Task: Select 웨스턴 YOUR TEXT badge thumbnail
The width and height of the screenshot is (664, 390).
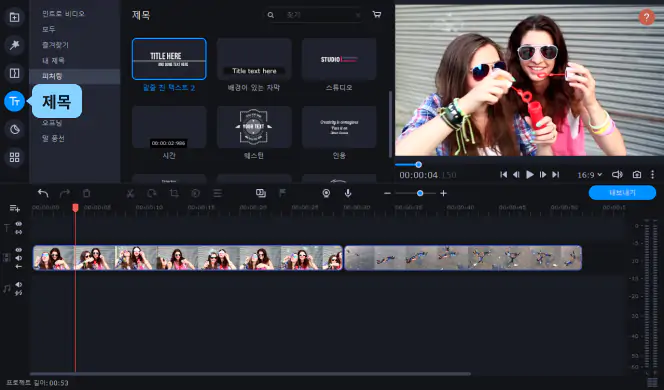Action: coord(254,127)
